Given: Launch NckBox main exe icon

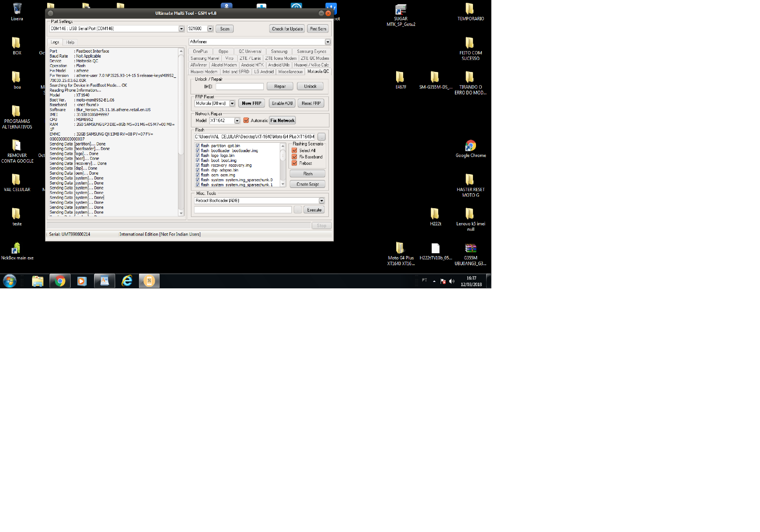Looking at the screenshot, I should [17, 251].
